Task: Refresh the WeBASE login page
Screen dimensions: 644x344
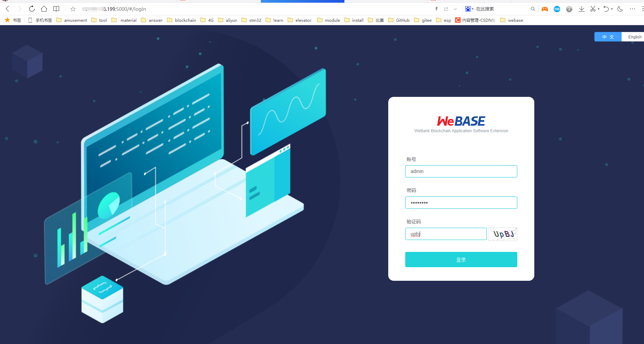Action: click(32, 9)
